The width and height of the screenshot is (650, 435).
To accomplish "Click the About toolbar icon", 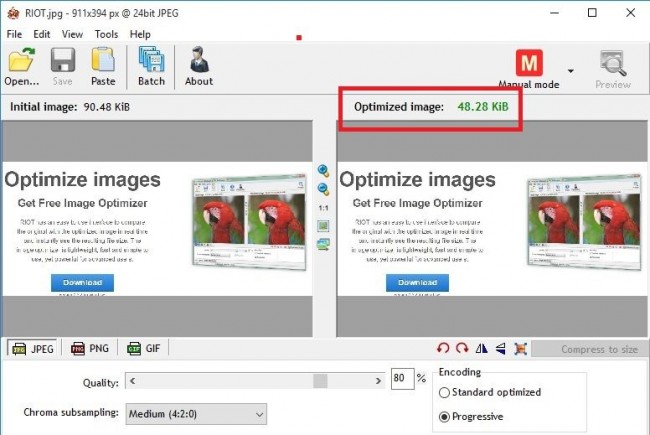I will coord(199,65).
